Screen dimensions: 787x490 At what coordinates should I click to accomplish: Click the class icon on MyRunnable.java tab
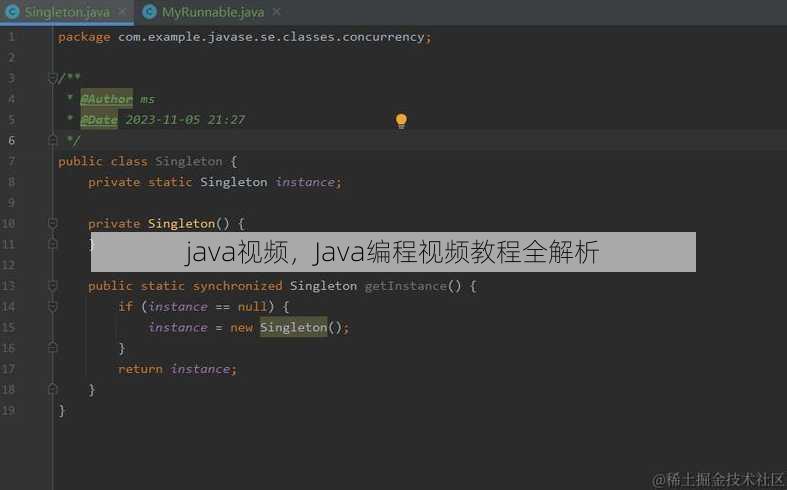tap(150, 12)
